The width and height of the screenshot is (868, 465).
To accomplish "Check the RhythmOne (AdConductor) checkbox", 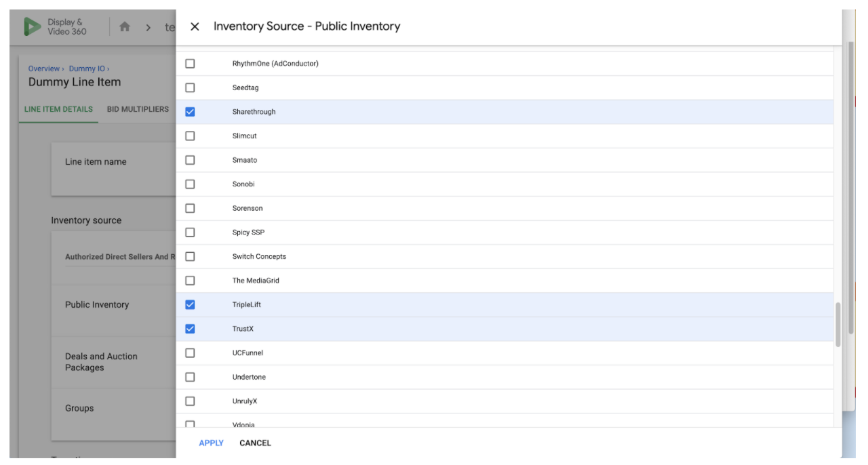I will pyautogui.click(x=190, y=64).
